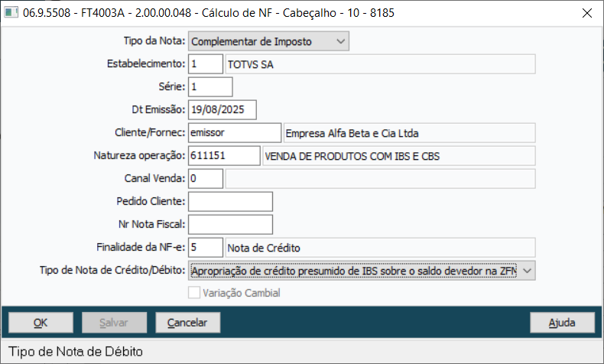Click VENDA DE PRODUTOS COM IBS E CBS text

click(x=352, y=157)
